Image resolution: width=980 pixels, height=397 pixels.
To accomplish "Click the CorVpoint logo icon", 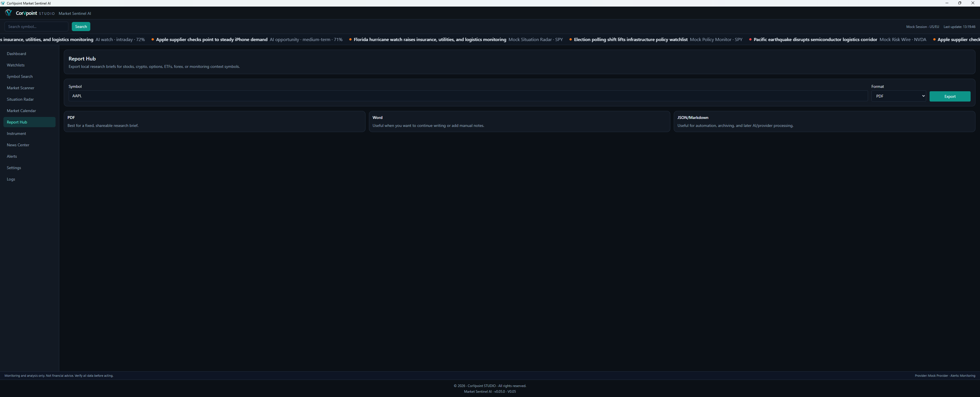I will point(8,13).
